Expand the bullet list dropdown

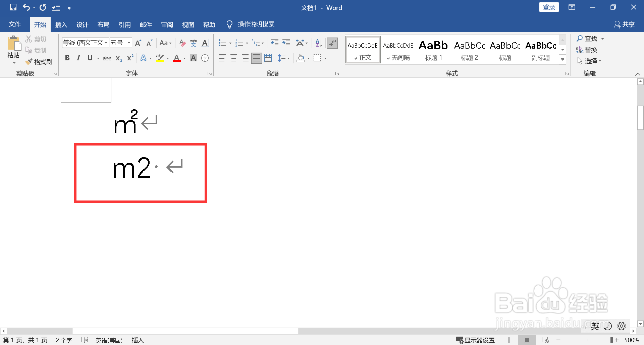coord(230,43)
